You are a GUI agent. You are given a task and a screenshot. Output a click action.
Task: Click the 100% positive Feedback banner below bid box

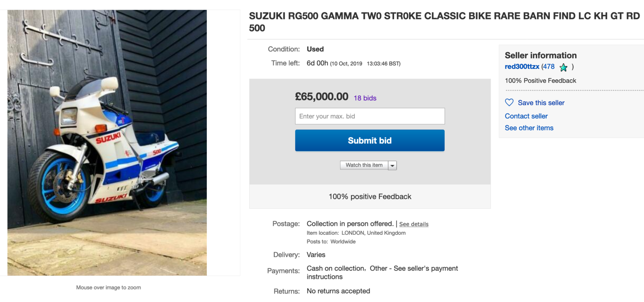[x=369, y=197]
